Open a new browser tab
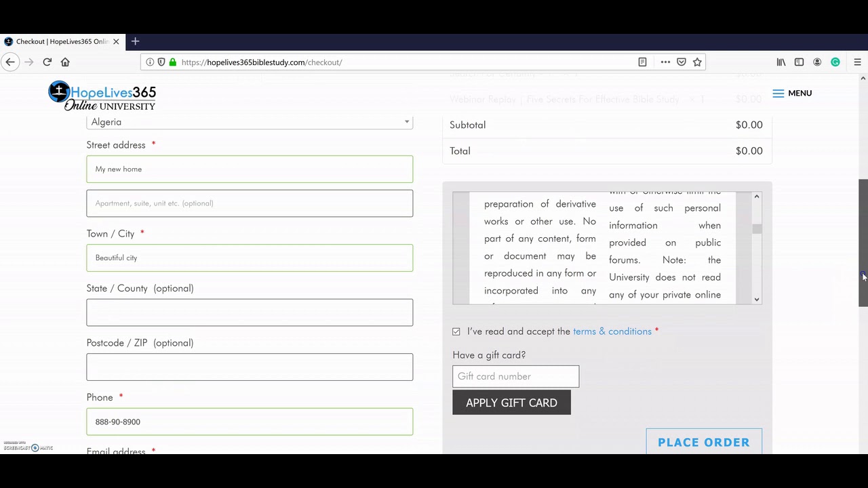The image size is (868, 488). tap(136, 41)
